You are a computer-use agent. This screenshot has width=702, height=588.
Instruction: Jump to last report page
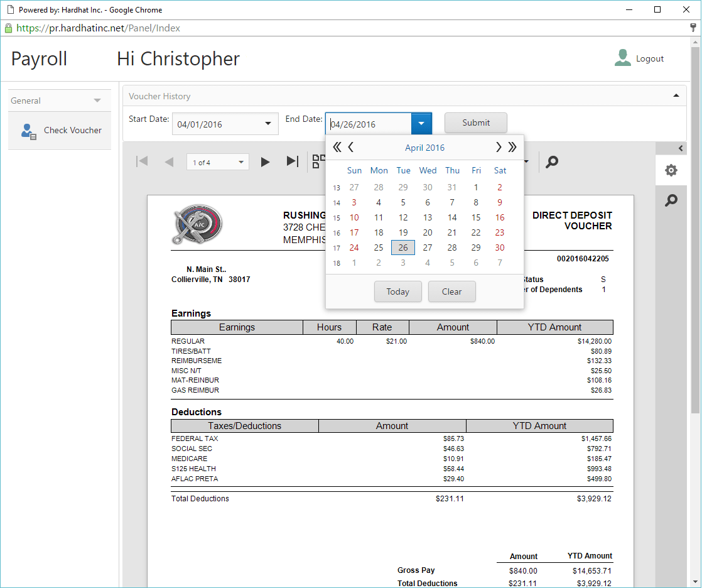(292, 161)
